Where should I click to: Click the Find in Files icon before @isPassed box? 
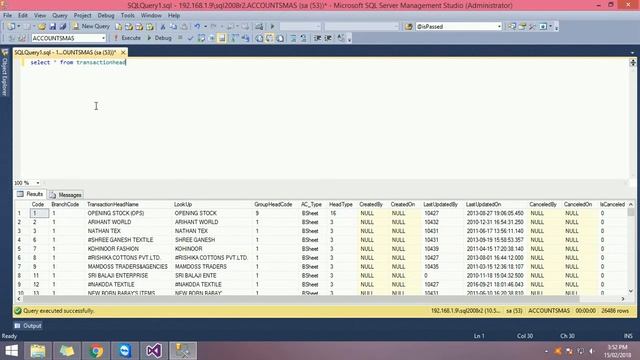[x=408, y=27]
